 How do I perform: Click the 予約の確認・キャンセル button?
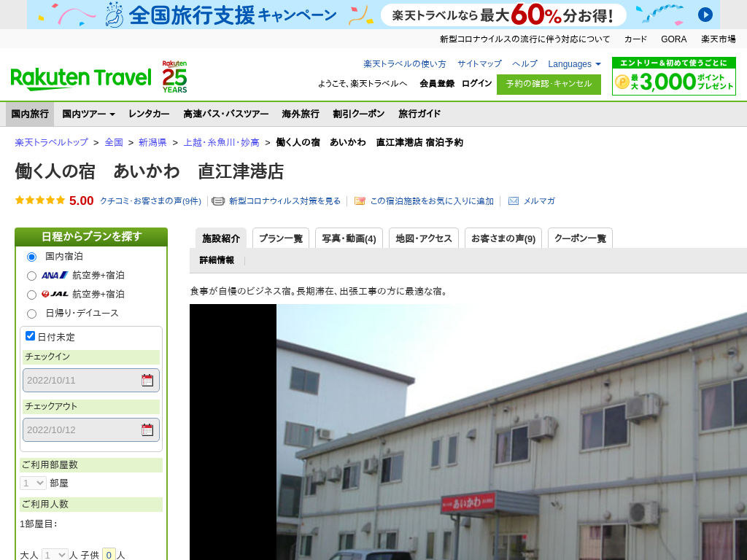pyautogui.click(x=549, y=85)
